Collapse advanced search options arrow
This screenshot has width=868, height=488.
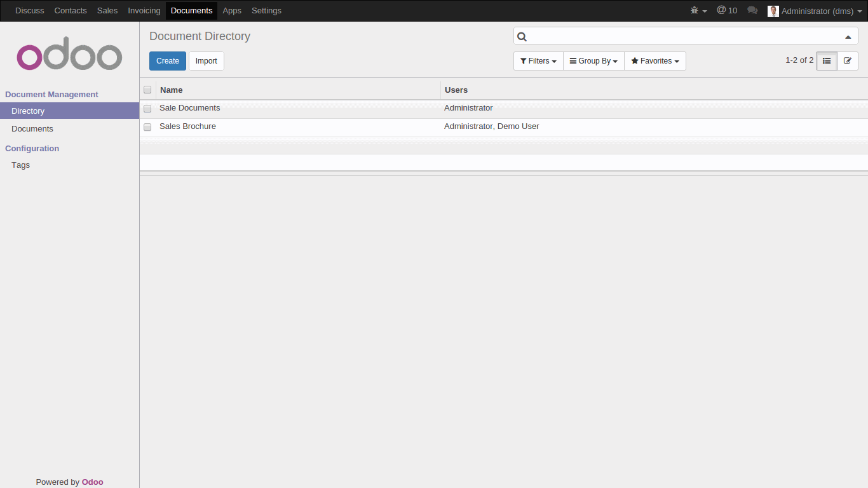(x=848, y=37)
